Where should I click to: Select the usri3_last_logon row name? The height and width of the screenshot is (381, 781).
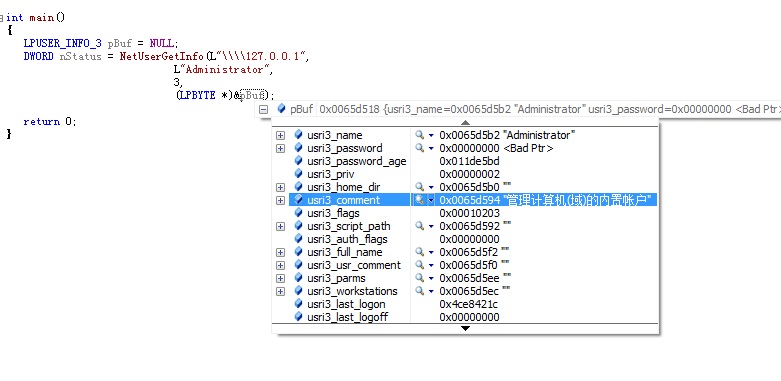click(x=346, y=304)
